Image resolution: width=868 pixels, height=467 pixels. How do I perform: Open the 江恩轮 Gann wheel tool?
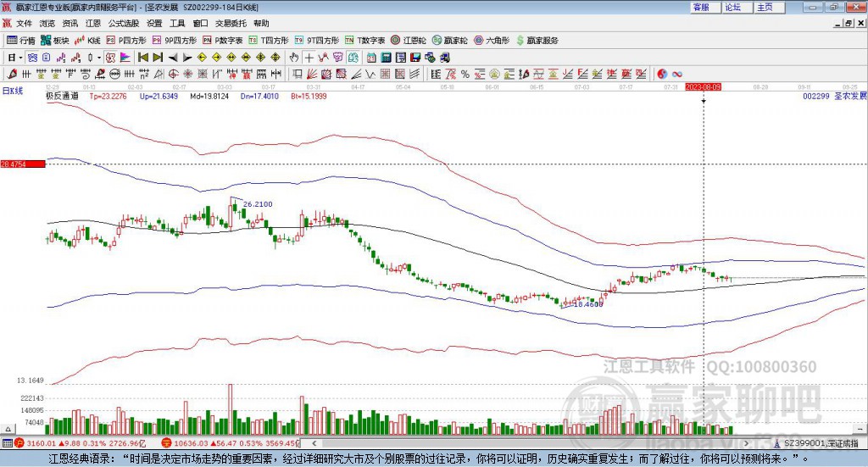pyautogui.click(x=409, y=40)
